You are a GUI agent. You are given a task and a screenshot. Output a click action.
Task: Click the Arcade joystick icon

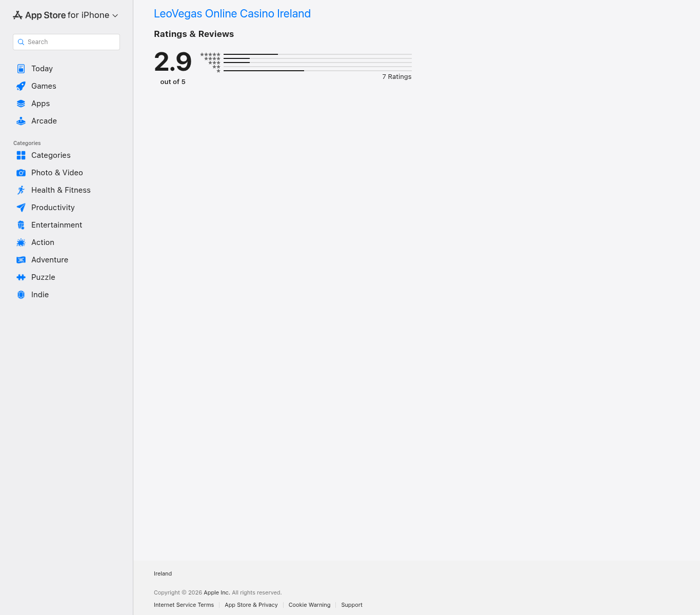21,121
